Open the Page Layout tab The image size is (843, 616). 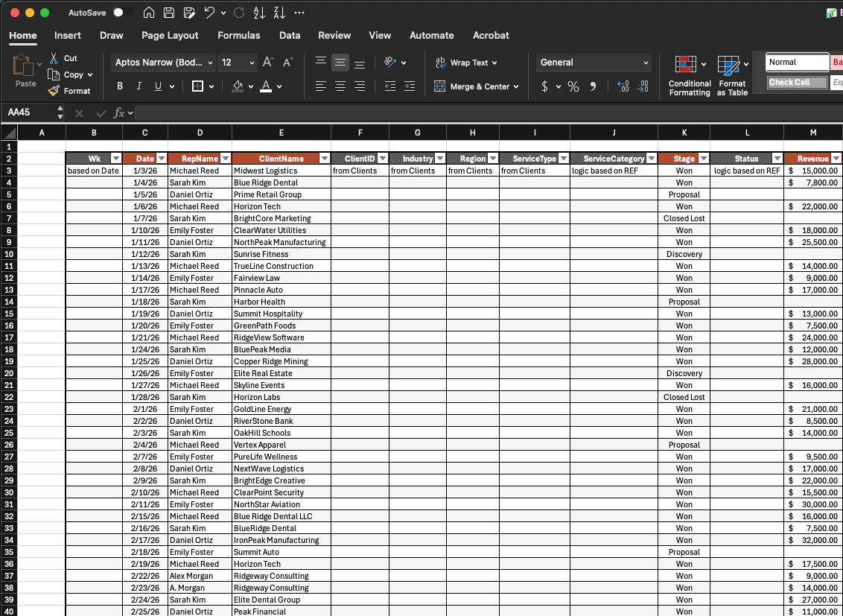pos(170,35)
